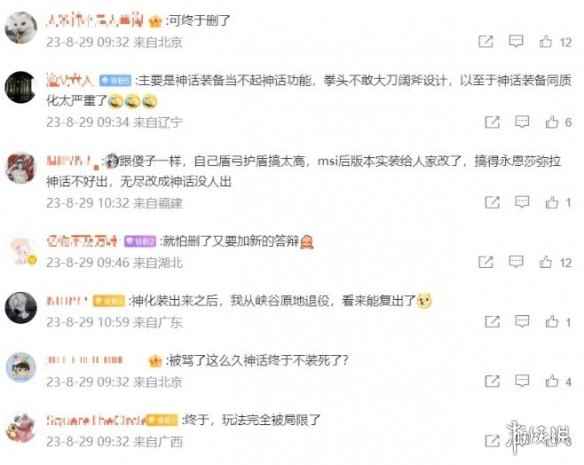Open username of the last 广西 commenter

96,420
